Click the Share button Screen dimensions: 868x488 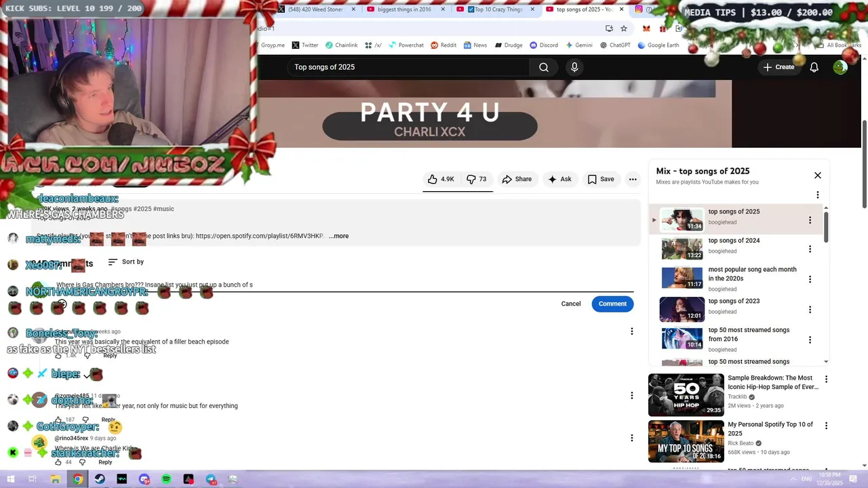[x=517, y=179]
